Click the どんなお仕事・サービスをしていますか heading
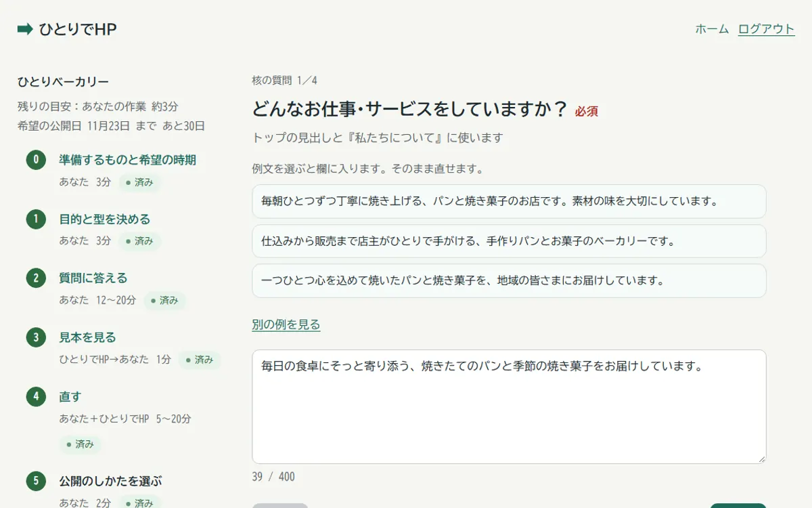The height and width of the screenshot is (508, 812). click(409, 109)
